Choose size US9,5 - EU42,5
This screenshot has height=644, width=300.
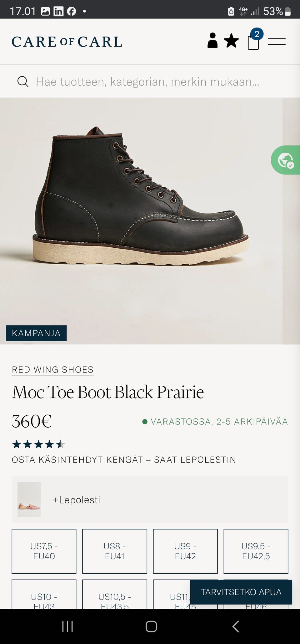[256, 551]
